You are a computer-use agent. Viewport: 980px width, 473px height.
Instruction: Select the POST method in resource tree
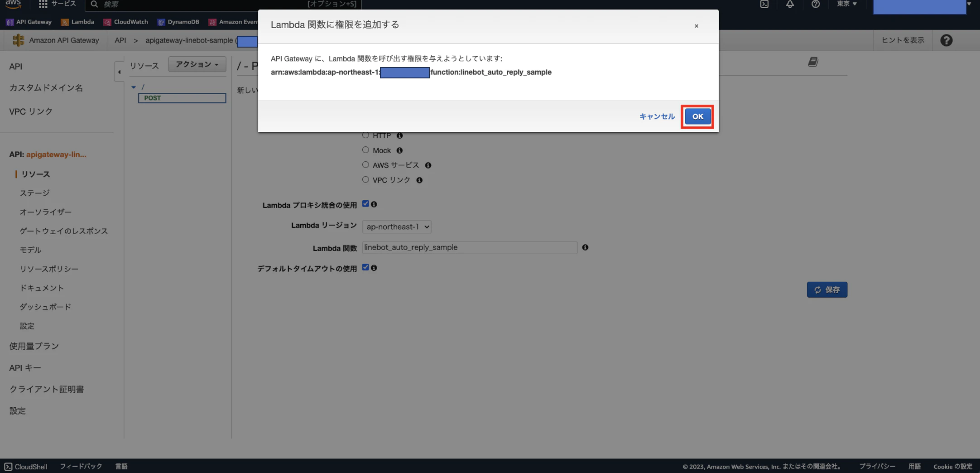click(182, 98)
